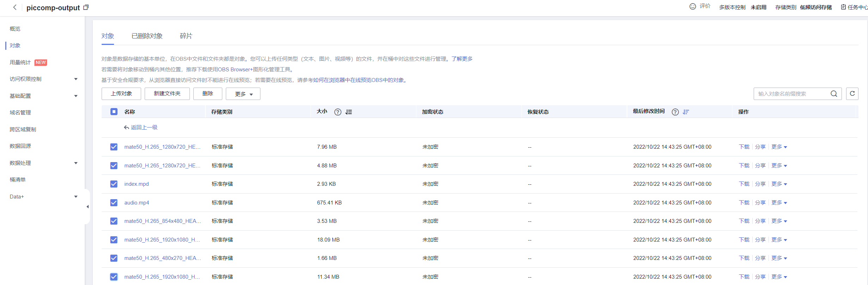
Task: Open 用量统计 in the sidebar
Action: tap(20, 63)
